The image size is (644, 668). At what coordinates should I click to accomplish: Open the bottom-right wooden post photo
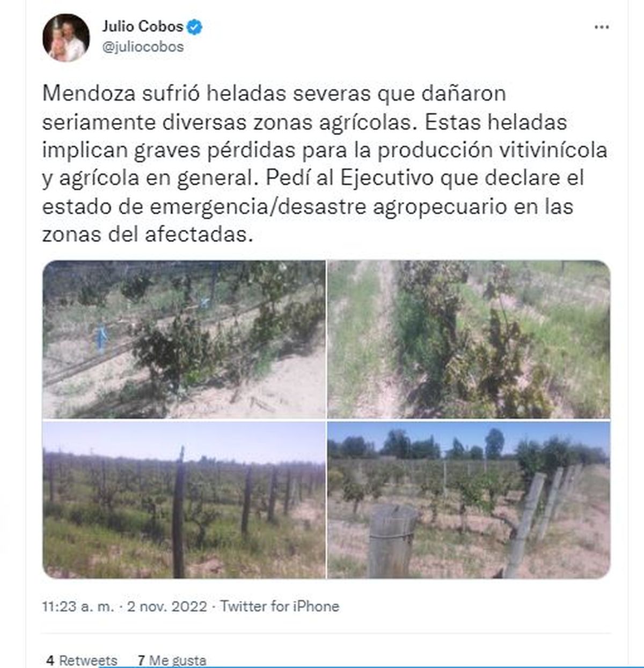tap(469, 500)
